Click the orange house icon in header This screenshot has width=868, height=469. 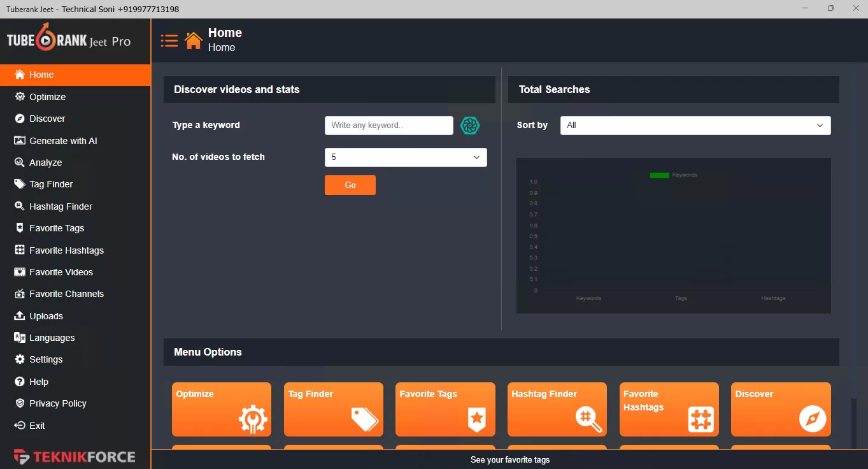(194, 40)
